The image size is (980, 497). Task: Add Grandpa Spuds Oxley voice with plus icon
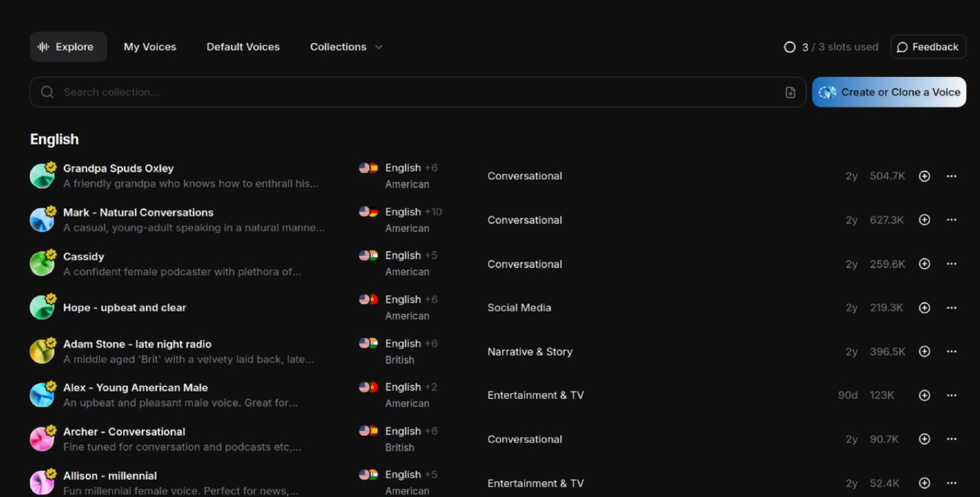pos(924,176)
